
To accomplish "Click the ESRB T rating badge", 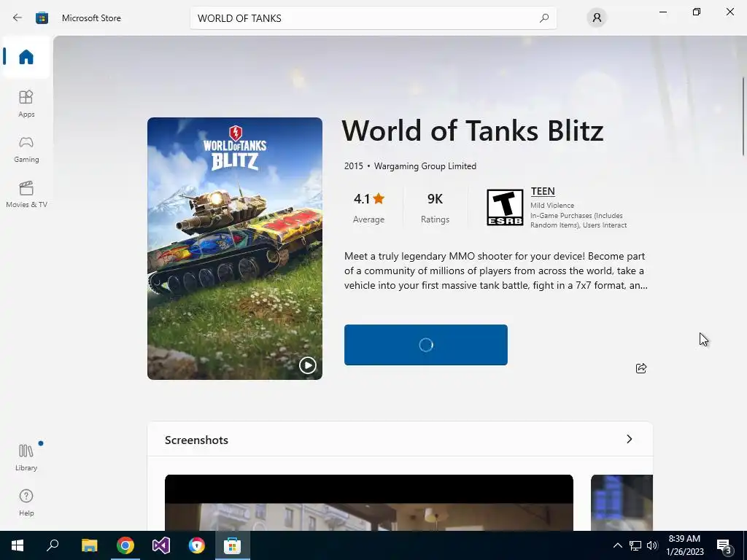I will click(505, 207).
